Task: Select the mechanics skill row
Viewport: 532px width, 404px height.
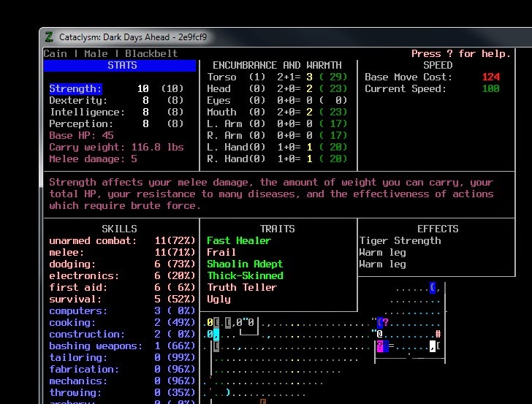Action: pyautogui.click(x=122, y=381)
